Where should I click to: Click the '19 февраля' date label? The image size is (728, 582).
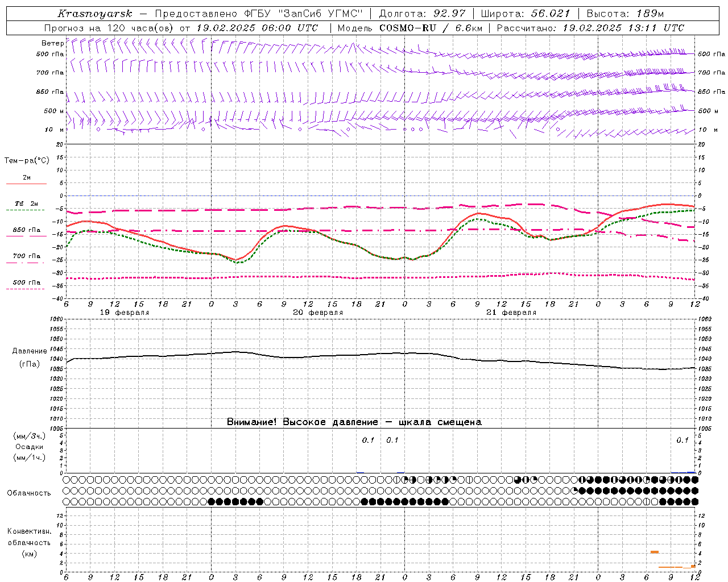pos(125,313)
